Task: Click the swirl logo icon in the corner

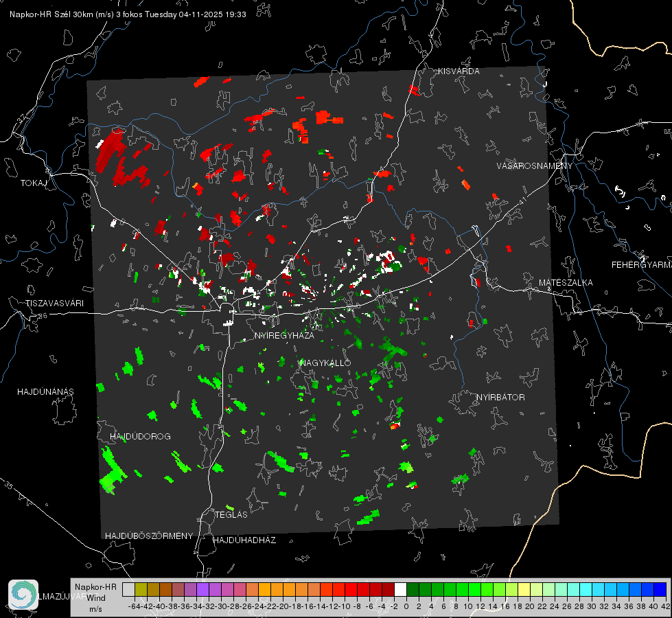Action: [x=23, y=595]
